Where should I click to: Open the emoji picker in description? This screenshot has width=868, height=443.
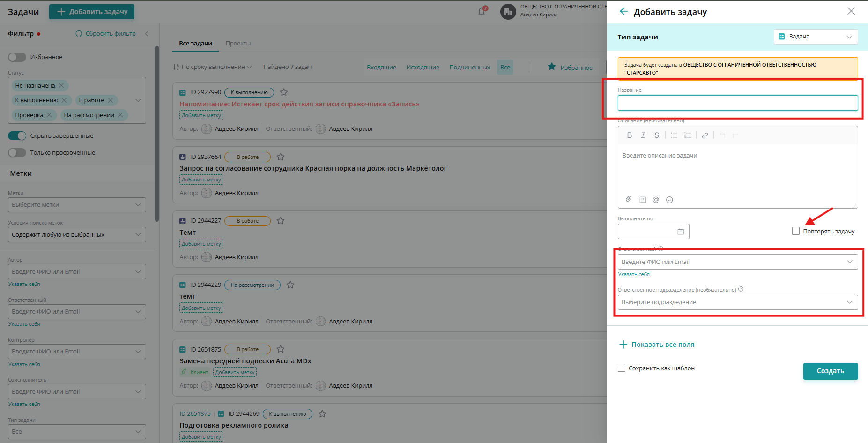(x=669, y=200)
